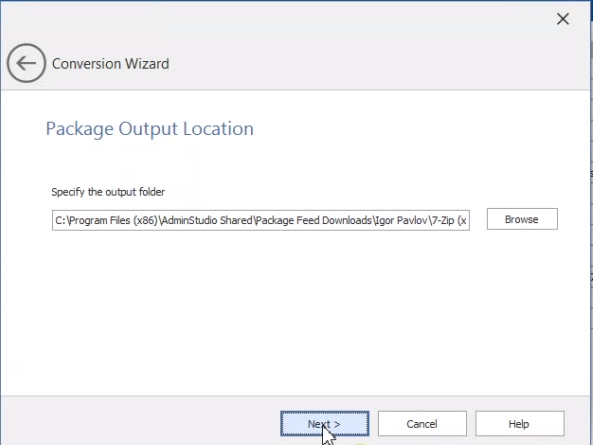Click the word 'Wizard' in the title
Image resolution: width=593 pixels, height=445 pixels.
147,64
